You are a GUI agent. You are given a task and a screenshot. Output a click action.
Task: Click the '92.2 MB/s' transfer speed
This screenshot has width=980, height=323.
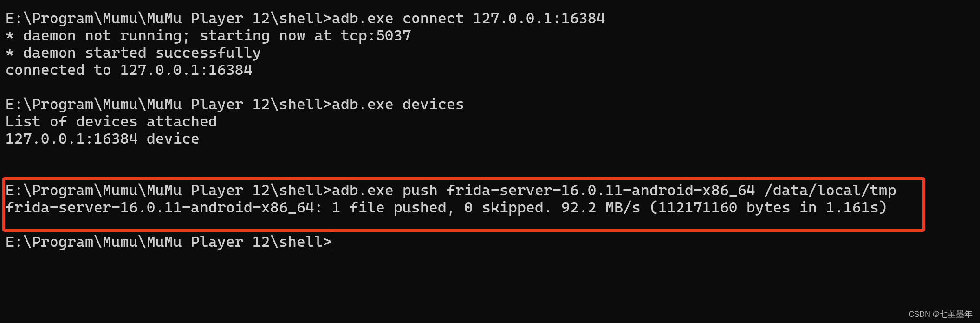(600, 208)
